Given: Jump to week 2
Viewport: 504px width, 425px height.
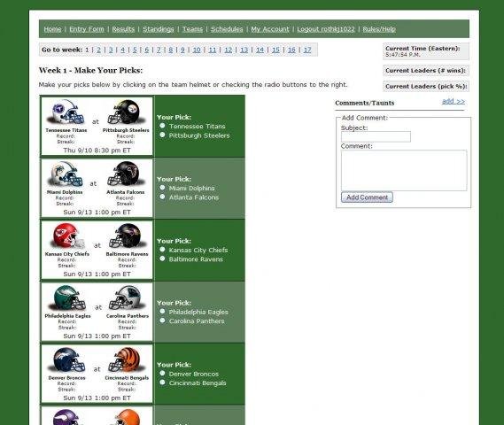Looking at the screenshot, I should click(x=98, y=50).
